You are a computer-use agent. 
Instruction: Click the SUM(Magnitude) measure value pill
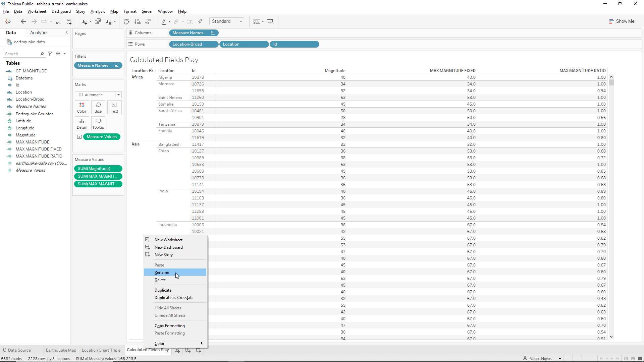click(x=98, y=169)
